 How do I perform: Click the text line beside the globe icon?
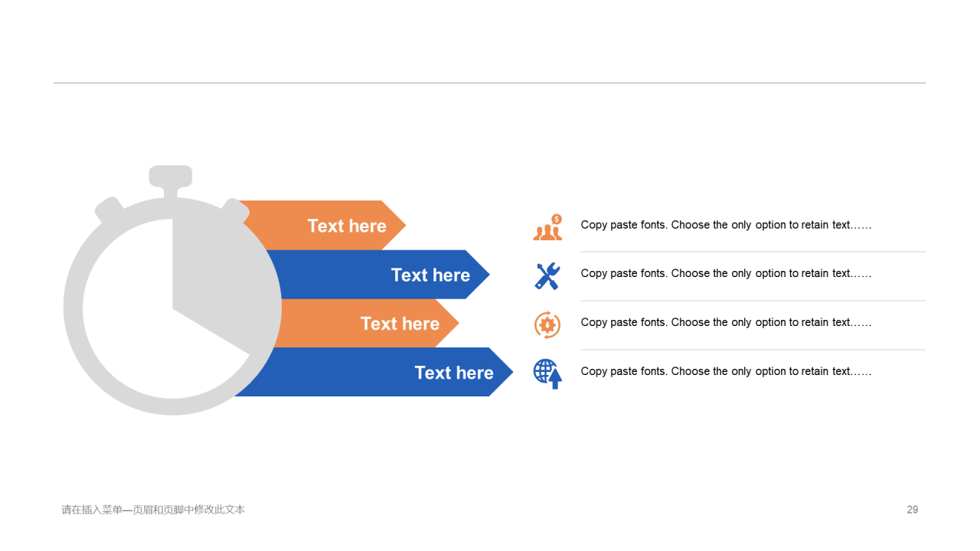(726, 371)
